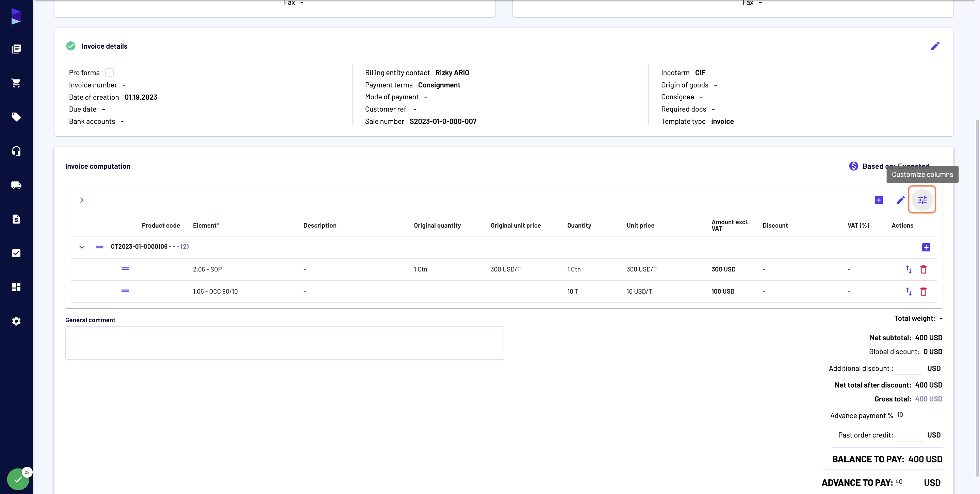
Task: Add element to CT2023-01-0000106 with plus icon
Action: click(926, 248)
